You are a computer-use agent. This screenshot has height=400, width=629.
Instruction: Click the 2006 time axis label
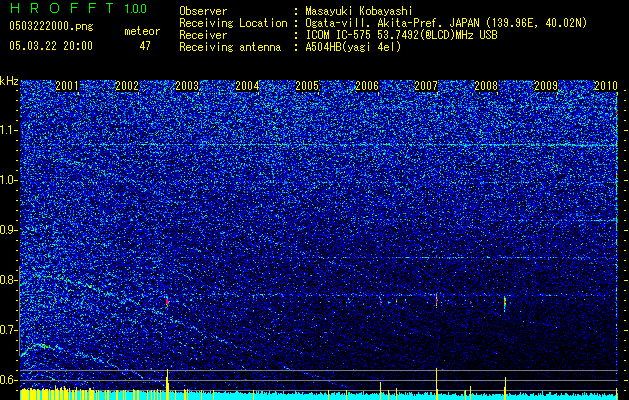click(367, 85)
